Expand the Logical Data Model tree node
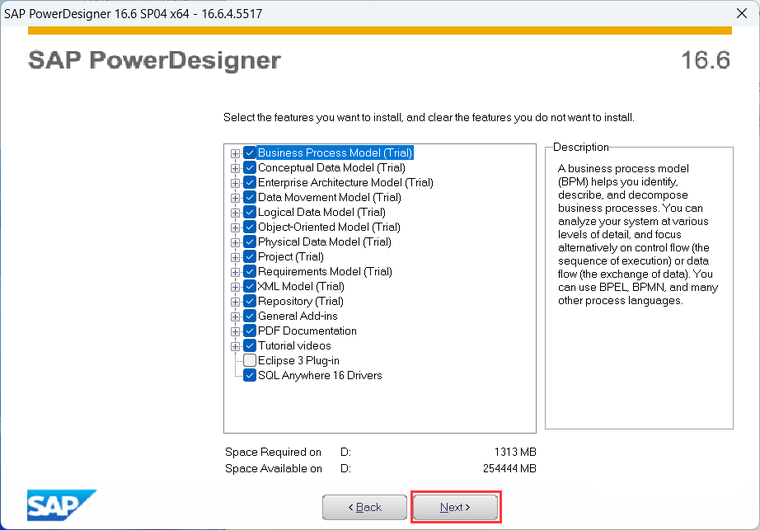The image size is (760, 530). click(235, 213)
